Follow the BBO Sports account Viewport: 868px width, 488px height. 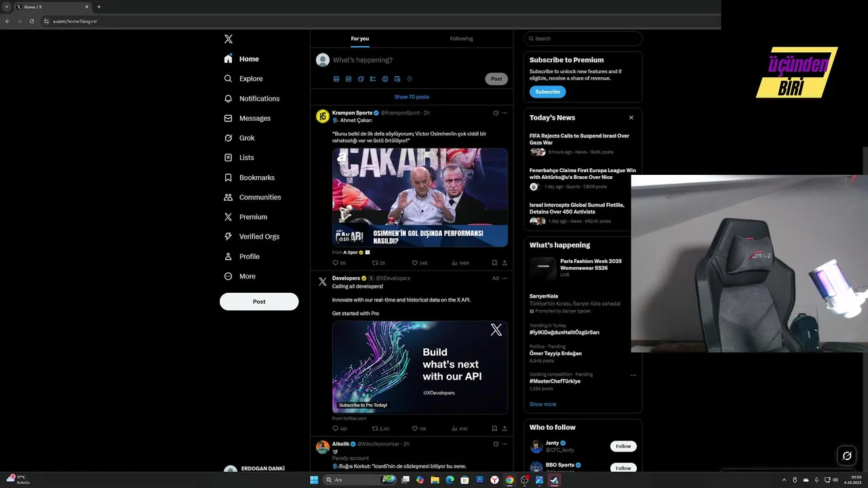click(623, 468)
